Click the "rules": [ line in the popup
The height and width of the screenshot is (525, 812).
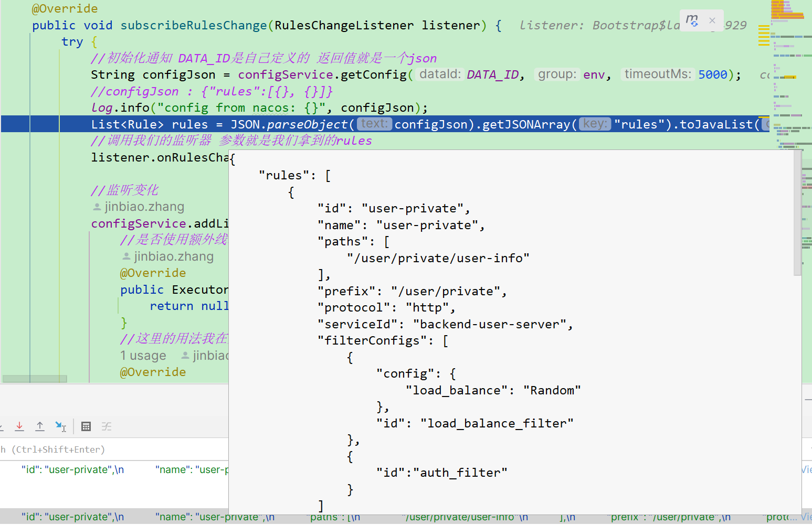pos(295,175)
